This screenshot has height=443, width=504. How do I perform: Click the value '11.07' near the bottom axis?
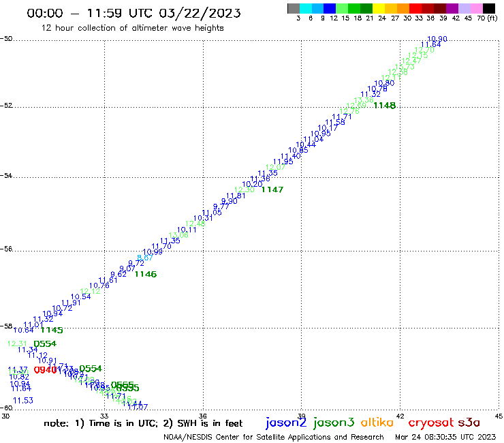[138, 407]
